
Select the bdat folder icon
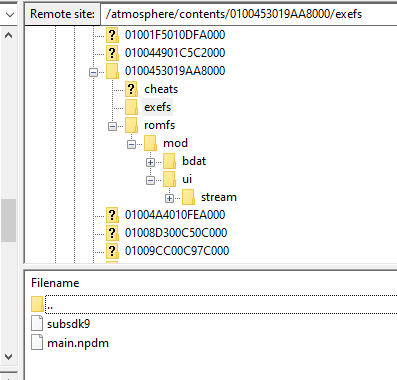(x=169, y=161)
